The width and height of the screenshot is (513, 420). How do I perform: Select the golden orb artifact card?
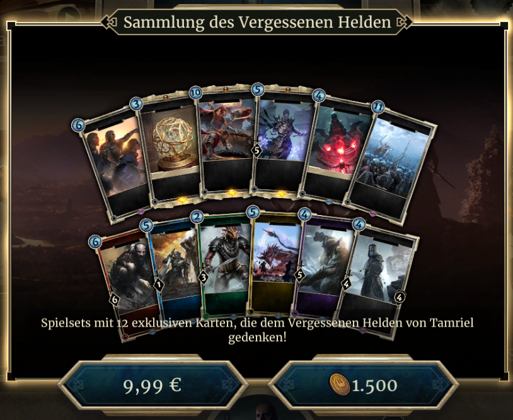click(170, 149)
